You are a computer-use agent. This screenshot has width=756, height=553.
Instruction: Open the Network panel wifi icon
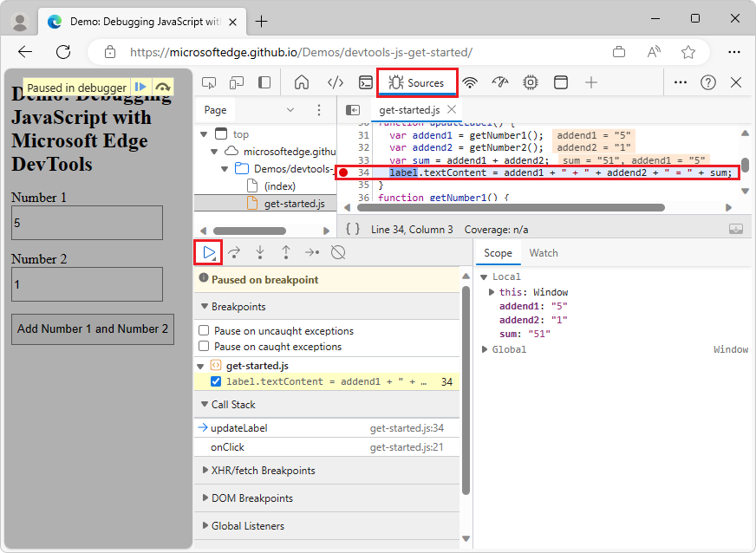(x=470, y=81)
